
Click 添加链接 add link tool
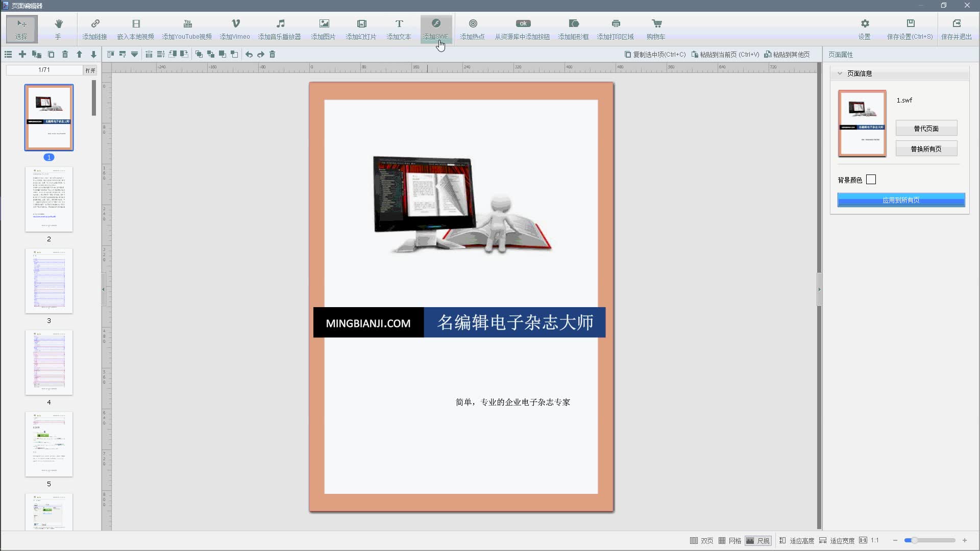click(x=95, y=29)
